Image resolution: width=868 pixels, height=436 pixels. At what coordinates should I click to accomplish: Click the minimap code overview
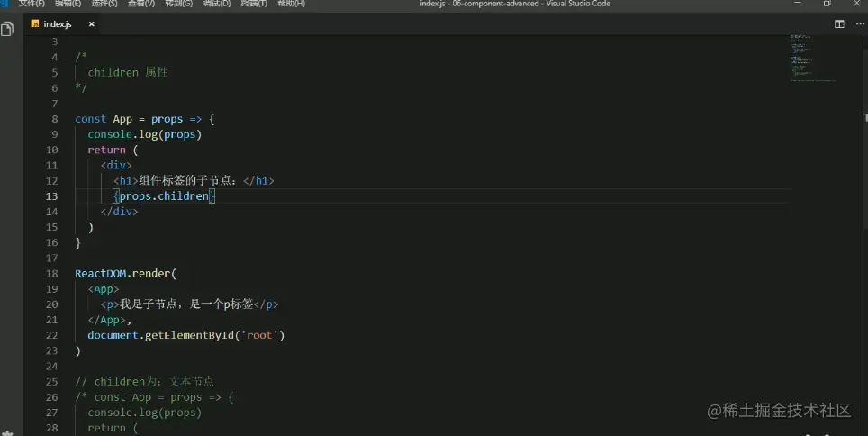click(813, 58)
